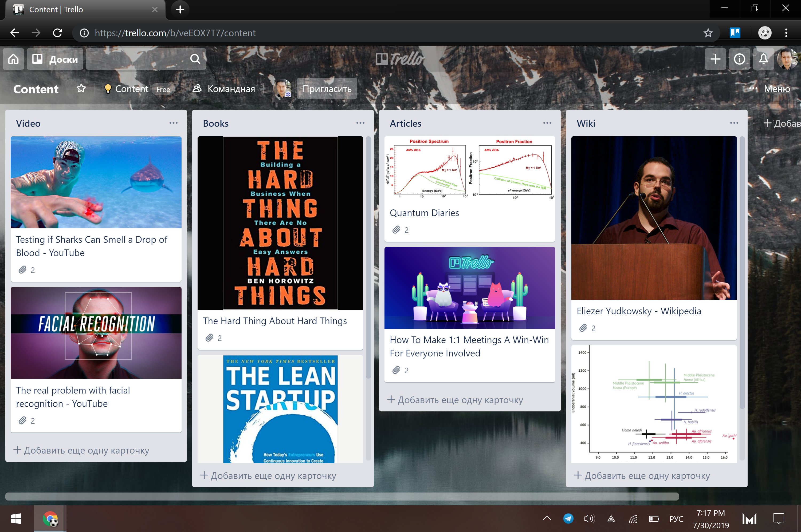Click the Articles list title
This screenshot has width=801, height=532.
[x=405, y=124]
